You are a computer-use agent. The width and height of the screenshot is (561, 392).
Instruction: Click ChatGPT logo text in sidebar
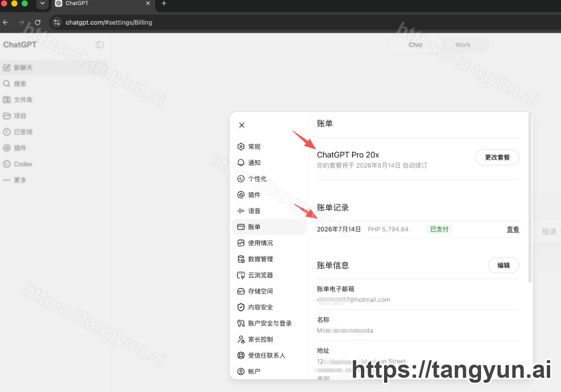(20, 45)
